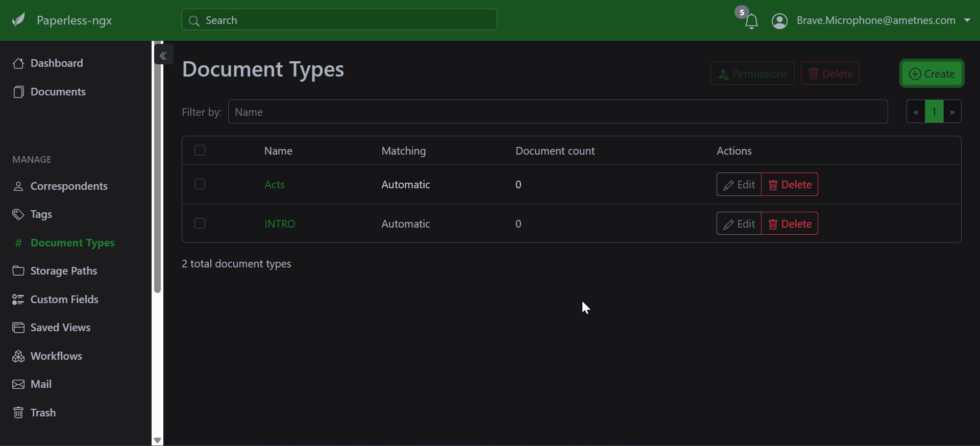Click the Trash bin sidebar icon
This screenshot has width=980, height=446.
[18, 412]
